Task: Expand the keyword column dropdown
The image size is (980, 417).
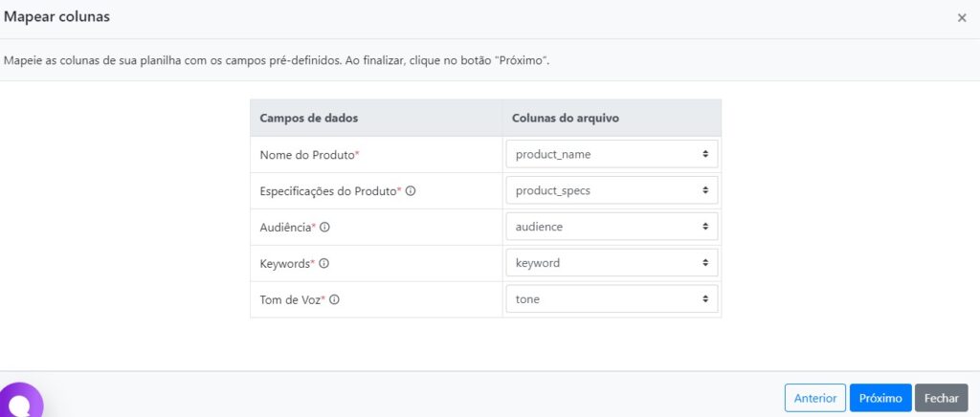Action: pyautogui.click(x=612, y=263)
